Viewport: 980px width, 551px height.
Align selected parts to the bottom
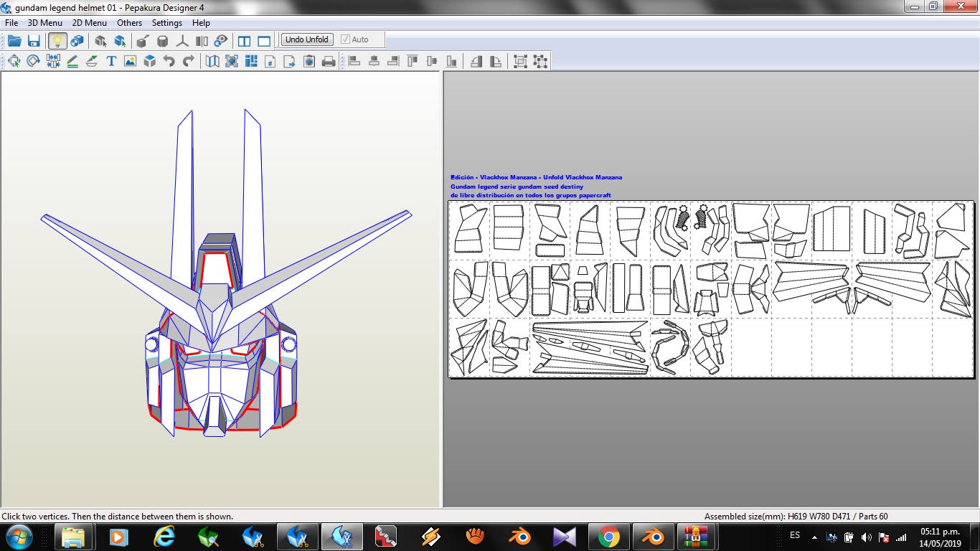[451, 61]
